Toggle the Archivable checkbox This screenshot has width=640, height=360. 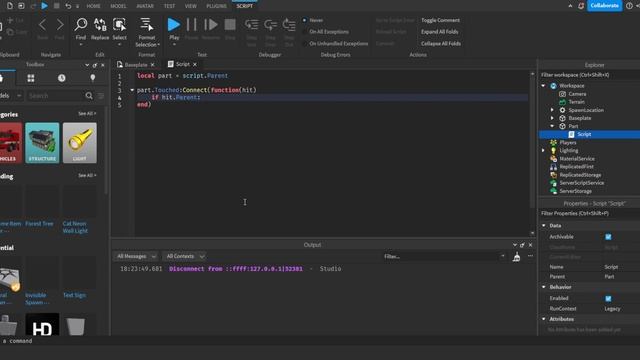pos(608,237)
